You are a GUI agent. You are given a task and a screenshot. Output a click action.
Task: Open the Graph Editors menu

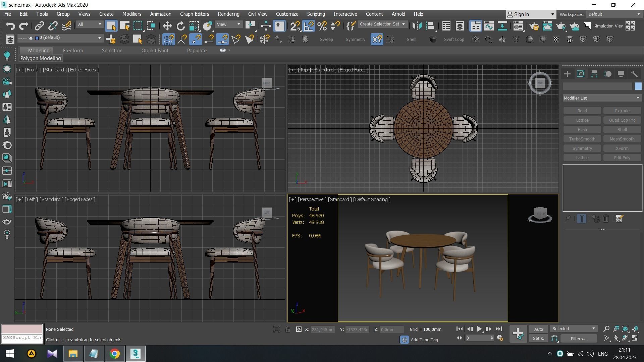point(195,14)
